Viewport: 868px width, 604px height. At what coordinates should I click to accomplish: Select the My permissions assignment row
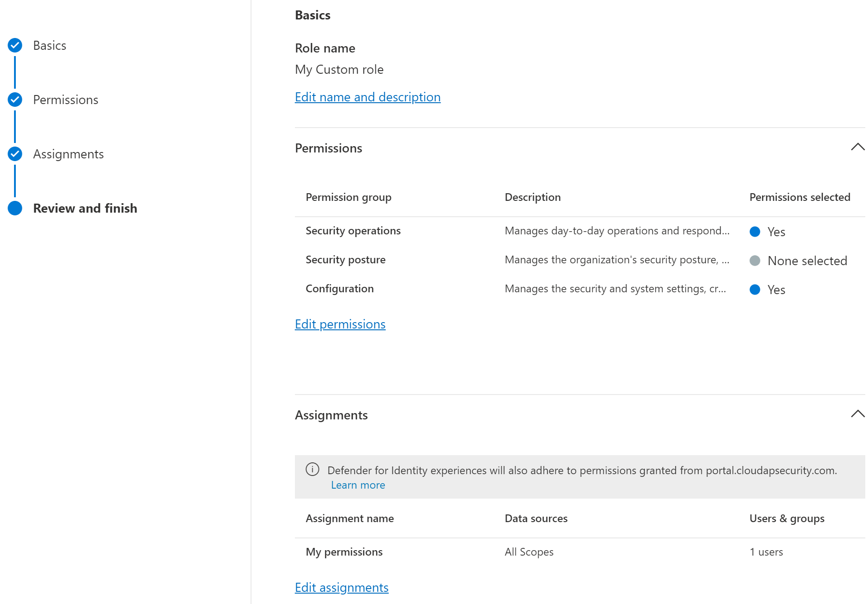click(344, 552)
